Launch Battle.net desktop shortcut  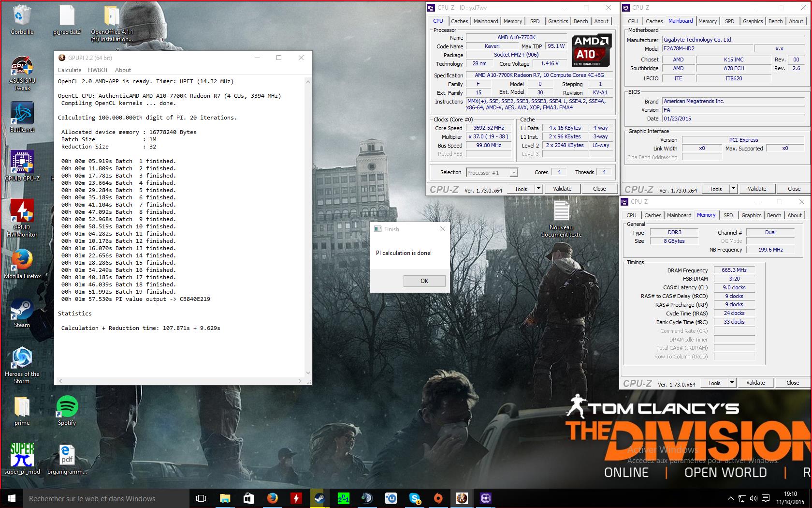click(22, 117)
